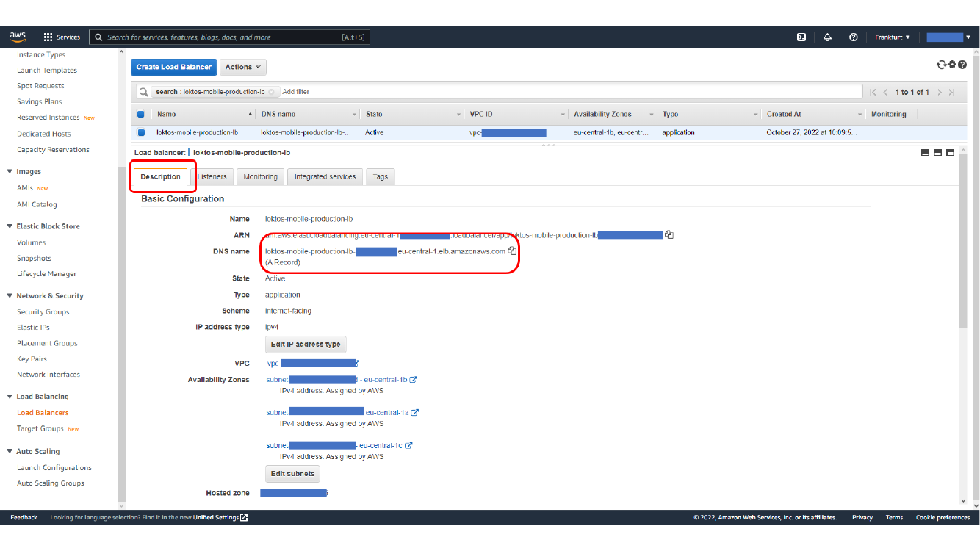This screenshot has height=551, width=980.
Task: Open the top-bar help question mark
Action: click(854, 37)
